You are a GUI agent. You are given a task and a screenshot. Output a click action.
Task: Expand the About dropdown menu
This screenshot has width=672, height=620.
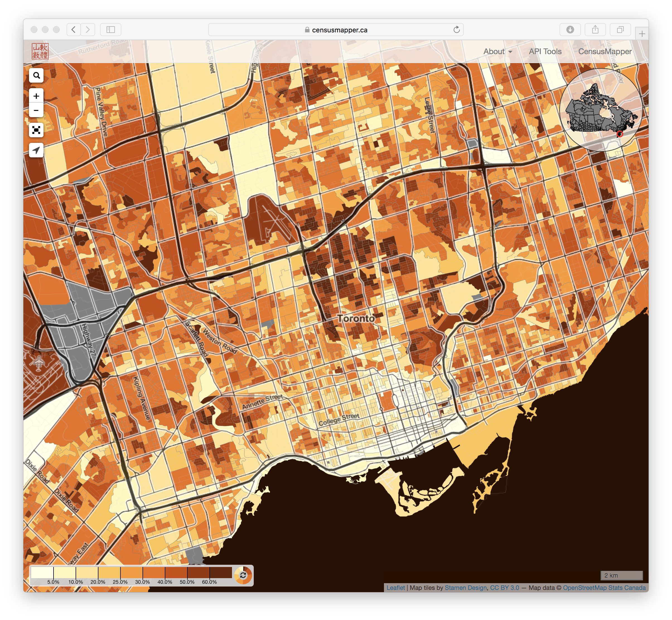pos(498,52)
